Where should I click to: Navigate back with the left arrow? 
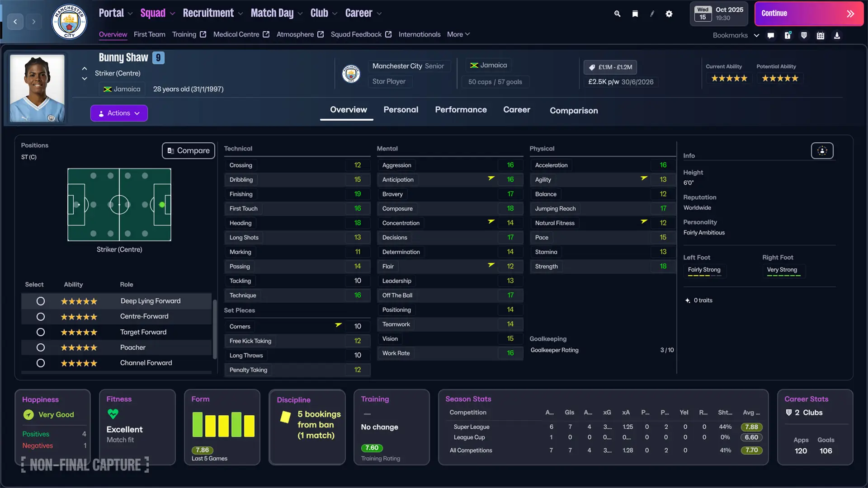(15, 21)
